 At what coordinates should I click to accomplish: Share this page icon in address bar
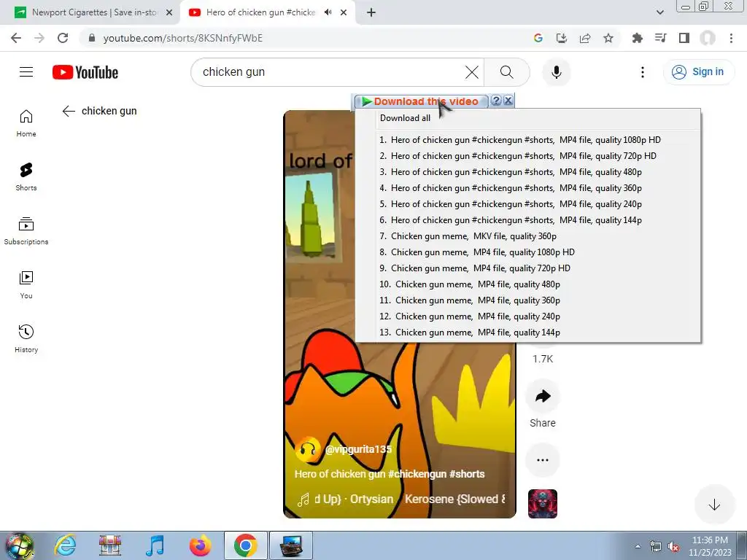(x=585, y=38)
